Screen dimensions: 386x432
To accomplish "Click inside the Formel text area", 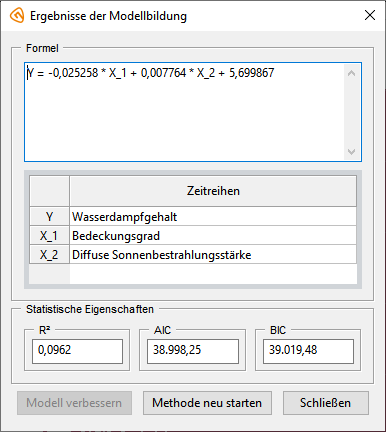I will [x=185, y=112].
